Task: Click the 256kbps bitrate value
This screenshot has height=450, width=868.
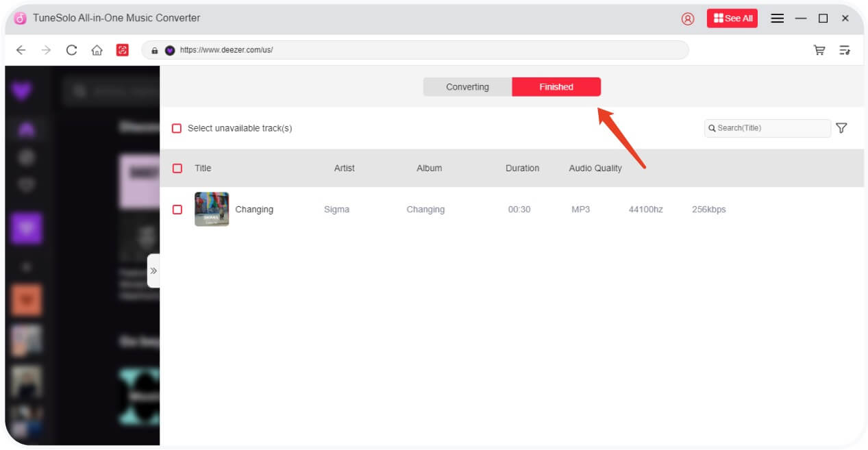Action: [709, 210]
